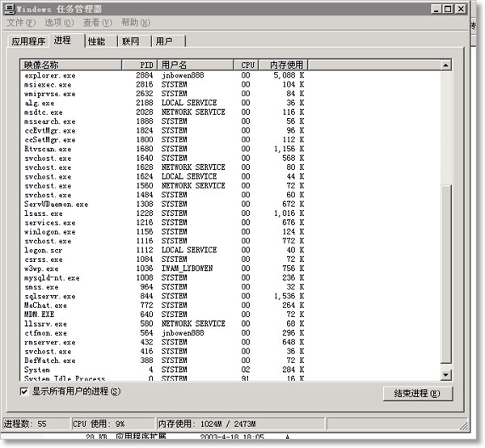
Task: Click the 结束进程(E) button
Action: (418, 394)
